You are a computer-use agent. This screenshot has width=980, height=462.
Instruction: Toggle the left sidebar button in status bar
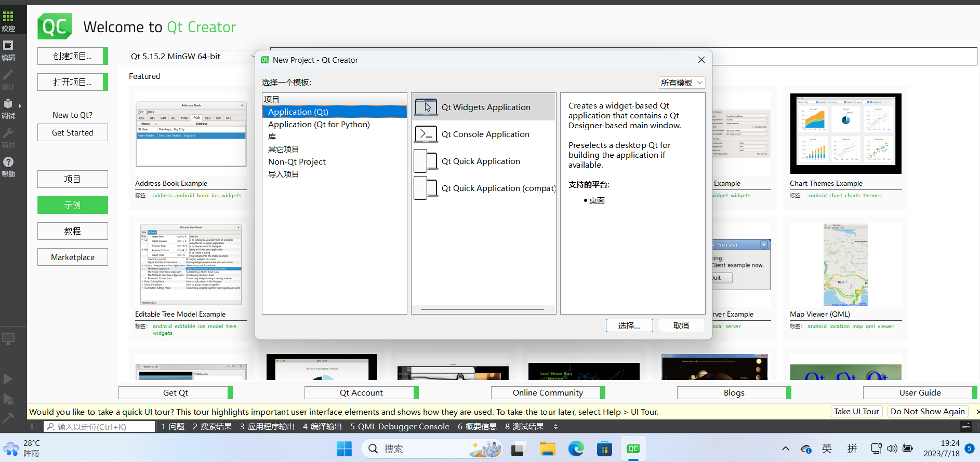34,427
